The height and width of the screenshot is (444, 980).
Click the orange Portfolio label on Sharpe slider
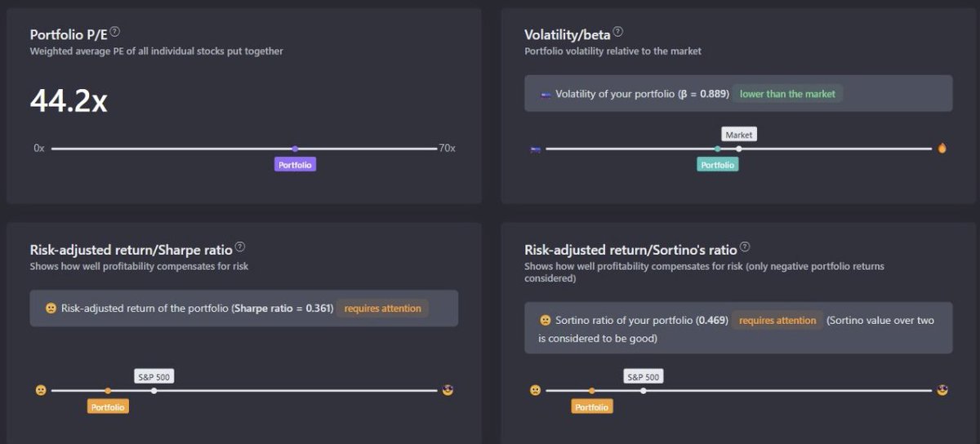[108, 406]
